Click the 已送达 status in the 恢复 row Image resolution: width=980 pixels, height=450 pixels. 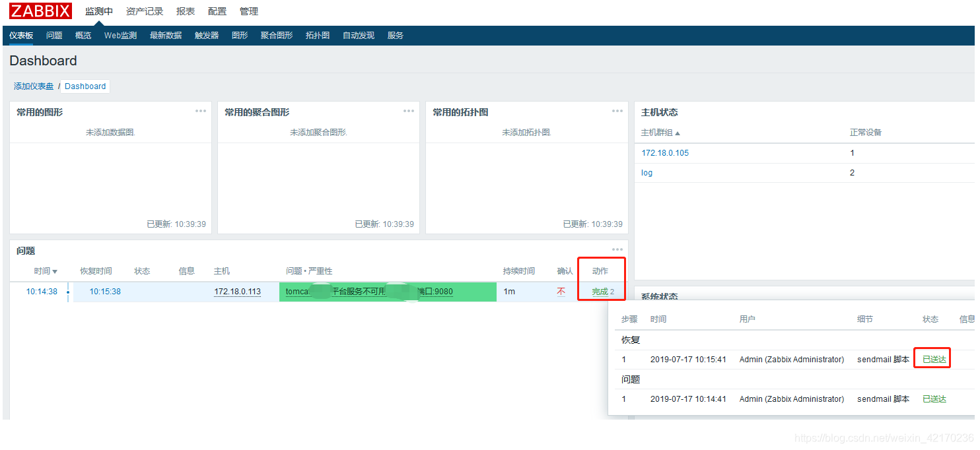(x=934, y=360)
